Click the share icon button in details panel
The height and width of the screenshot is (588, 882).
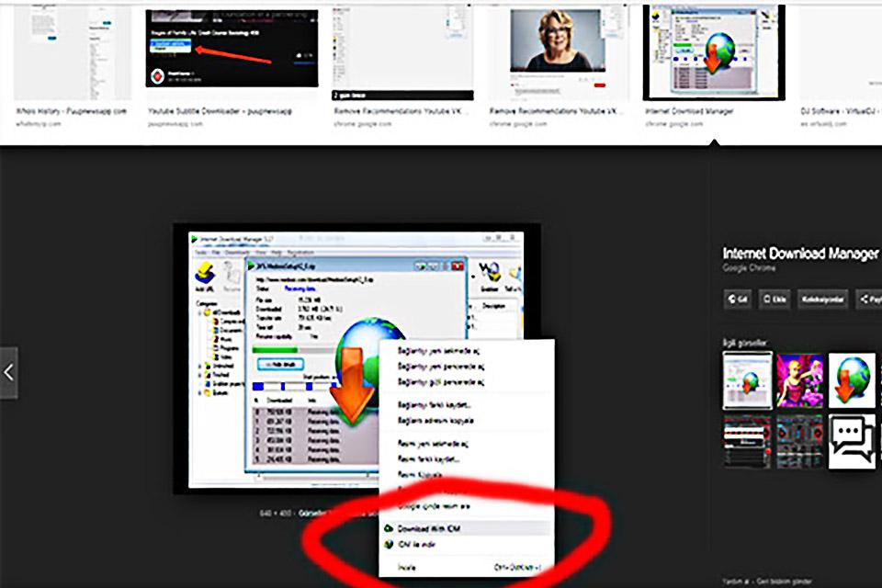pyautogui.click(x=870, y=299)
